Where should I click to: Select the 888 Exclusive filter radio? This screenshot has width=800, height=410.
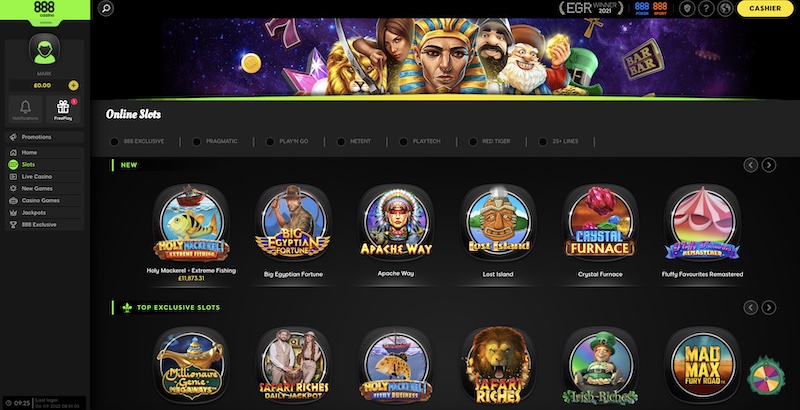point(114,142)
